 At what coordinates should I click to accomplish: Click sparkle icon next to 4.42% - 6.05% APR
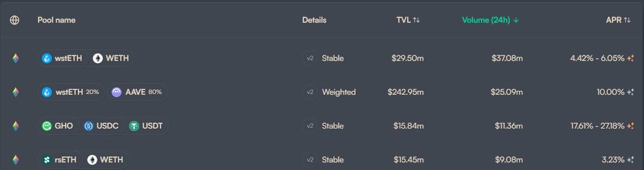630,58
